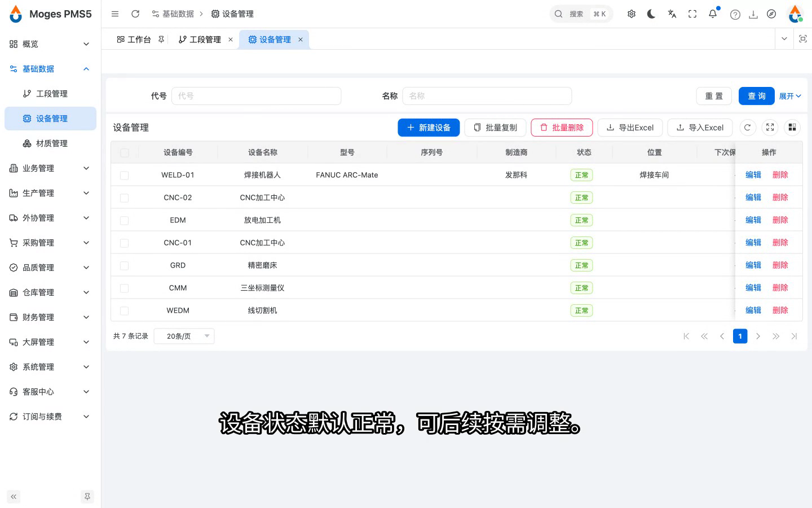Pin the sidebar with bottom pin icon
Image resolution: width=812 pixels, height=508 pixels.
tap(87, 497)
